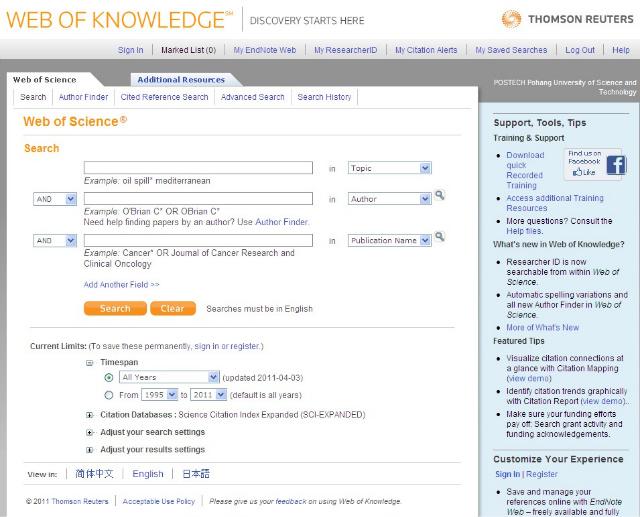Click the Topic search text field
640x517 pixels.
tap(198, 168)
